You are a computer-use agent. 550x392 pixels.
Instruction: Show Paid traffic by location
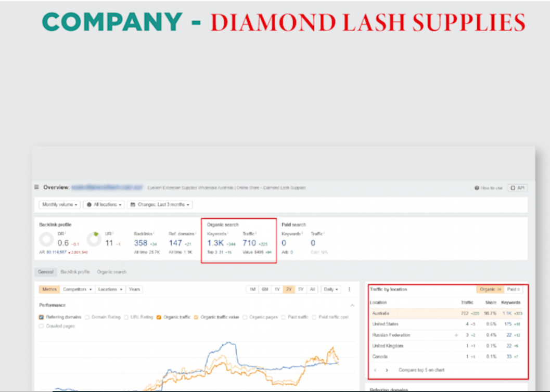[513, 290]
